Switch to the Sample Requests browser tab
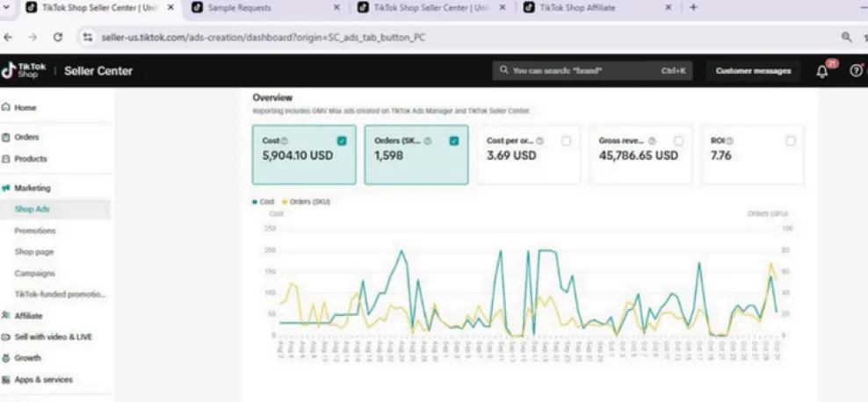The width and height of the screenshot is (868, 402). point(265,7)
